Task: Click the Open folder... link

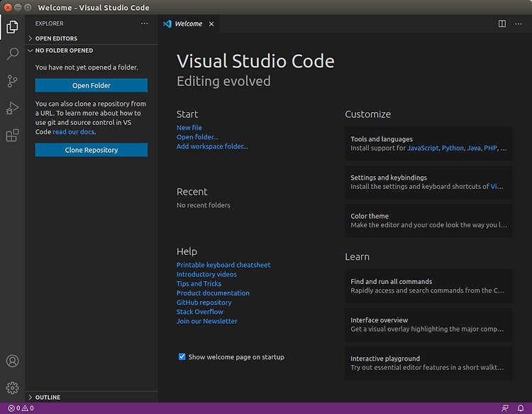Action: click(x=197, y=137)
